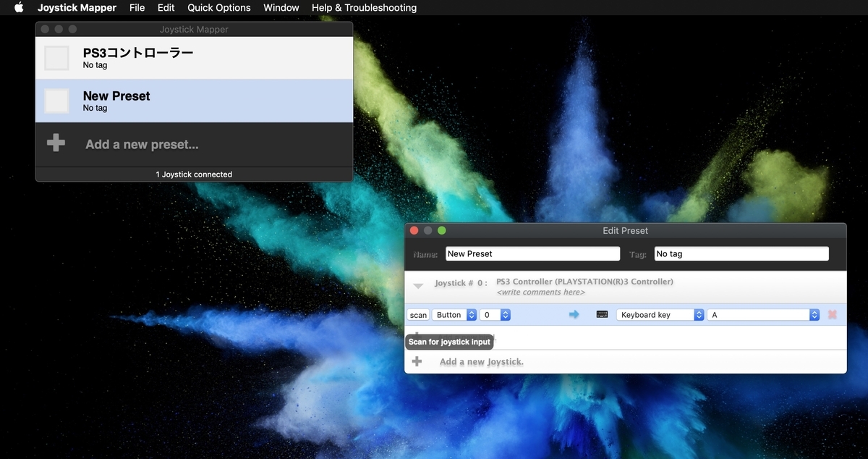Click the '<write comments here>' field
Viewport: 868px width, 459px height.
(x=540, y=292)
